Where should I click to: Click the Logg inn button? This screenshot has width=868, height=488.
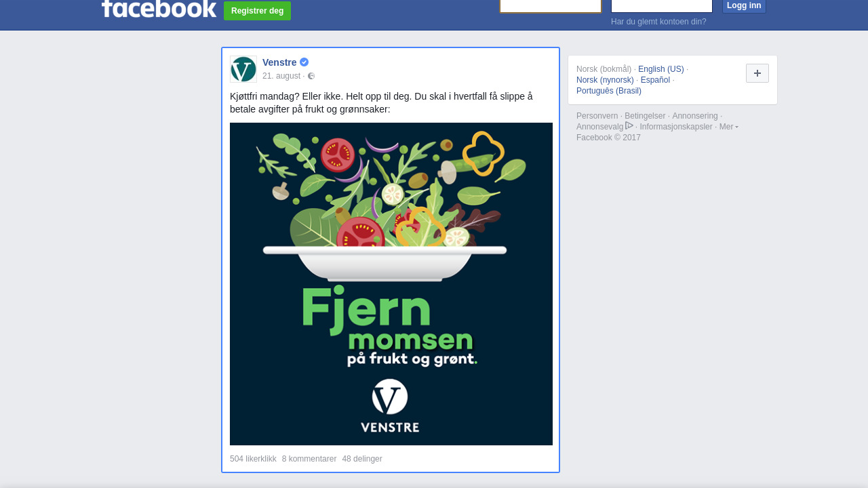point(744,6)
